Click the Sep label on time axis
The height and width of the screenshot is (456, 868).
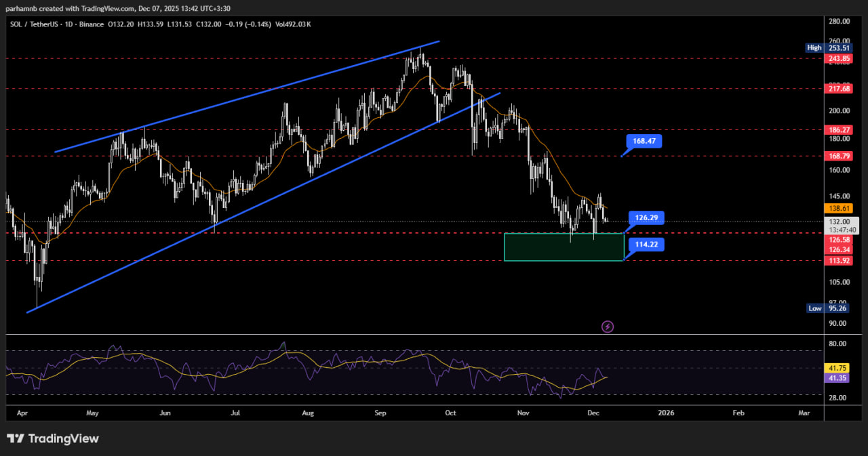(380, 412)
